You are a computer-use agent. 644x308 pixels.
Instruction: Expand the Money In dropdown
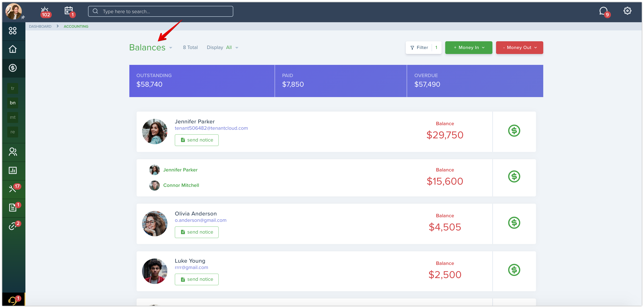click(x=469, y=47)
